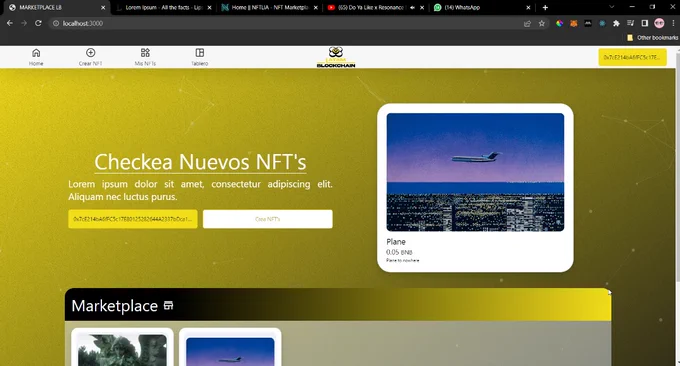Close the Lorem Ipsum tab
Viewport: 680px width, 366px height.
point(209,8)
